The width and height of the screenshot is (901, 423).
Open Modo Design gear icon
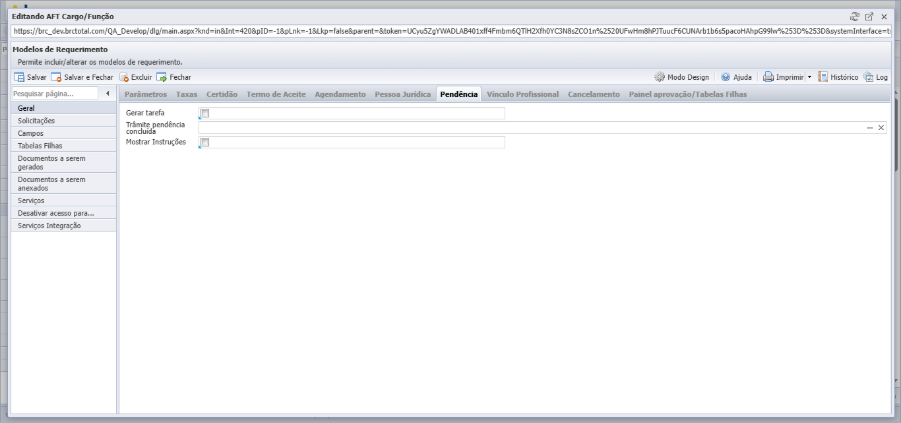[660, 77]
